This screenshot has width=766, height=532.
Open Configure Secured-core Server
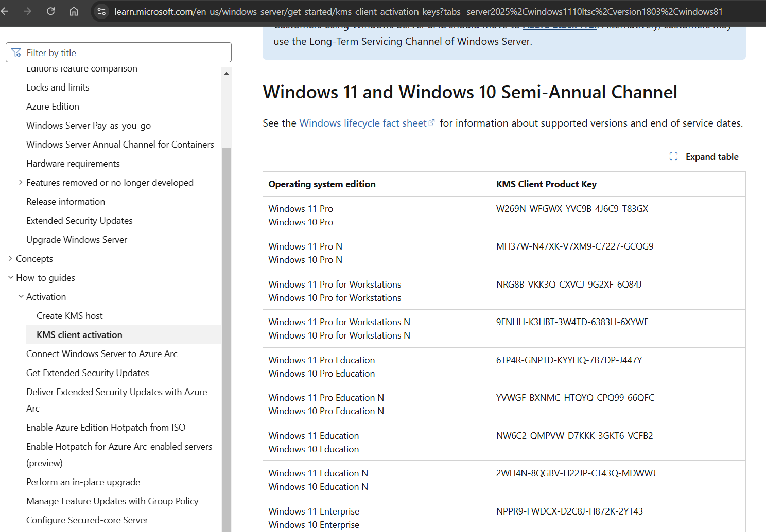click(87, 520)
